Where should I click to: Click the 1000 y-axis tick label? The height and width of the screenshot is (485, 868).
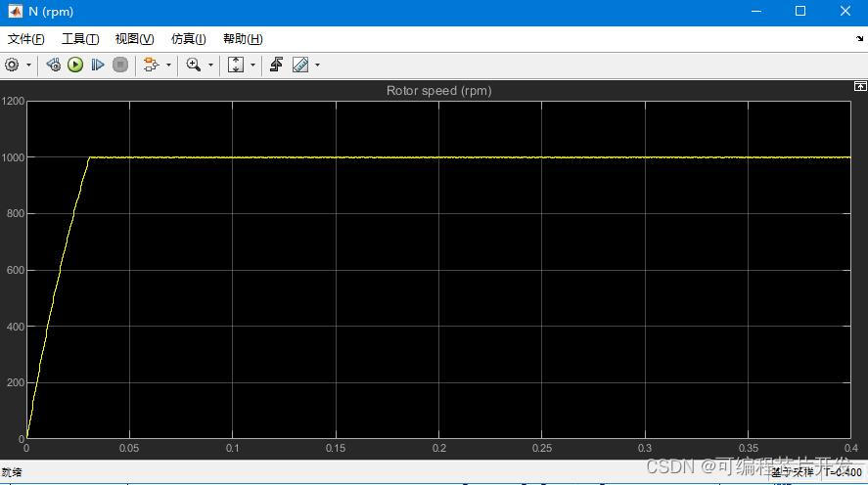14,157
